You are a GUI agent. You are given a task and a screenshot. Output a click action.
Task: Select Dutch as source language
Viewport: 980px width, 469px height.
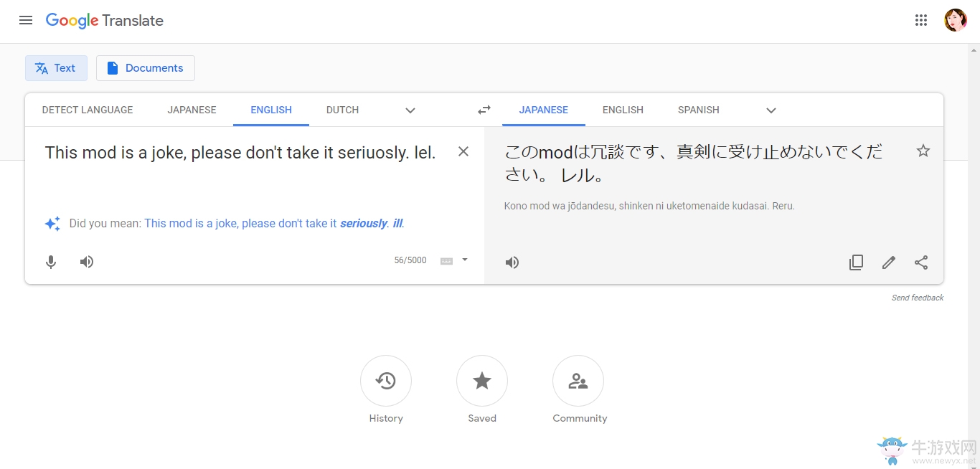point(342,110)
